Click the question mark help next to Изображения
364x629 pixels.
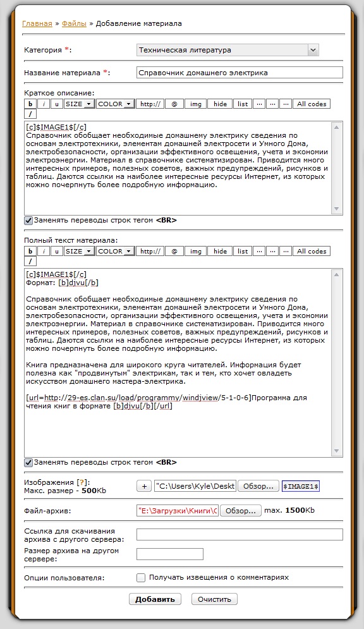pos(83,482)
